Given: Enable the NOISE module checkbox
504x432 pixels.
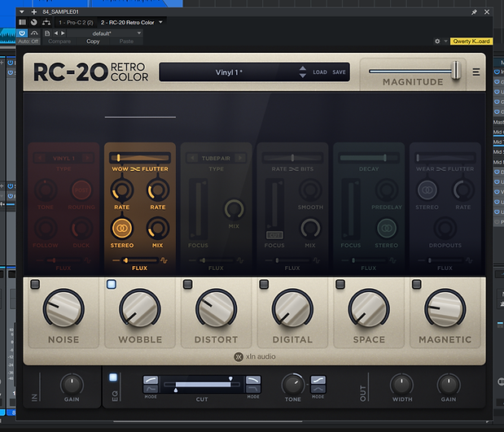Looking at the screenshot, I should [x=35, y=284].
